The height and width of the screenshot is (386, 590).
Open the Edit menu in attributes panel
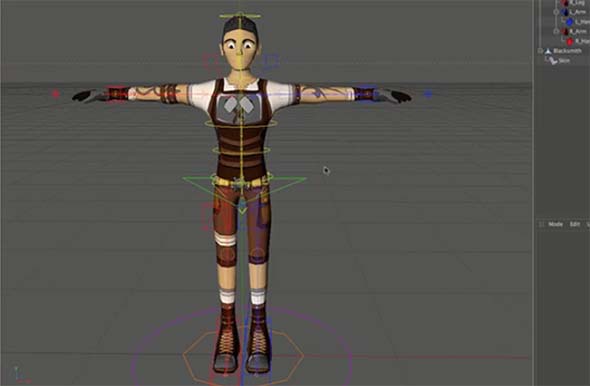(575, 224)
